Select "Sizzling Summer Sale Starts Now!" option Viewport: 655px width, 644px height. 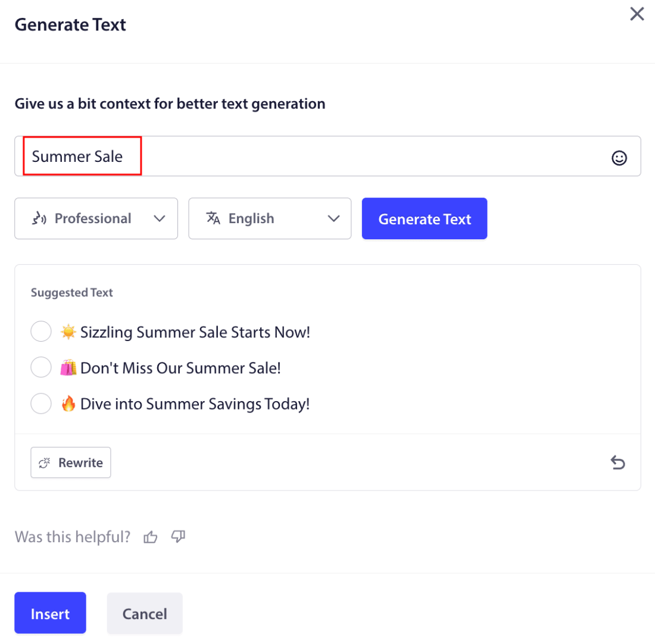point(41,332)
